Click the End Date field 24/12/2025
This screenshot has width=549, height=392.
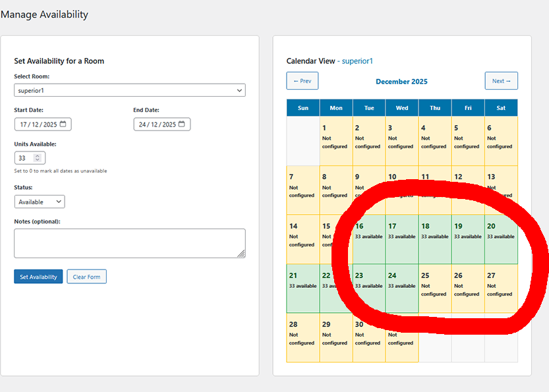click(x=161, y=125)
